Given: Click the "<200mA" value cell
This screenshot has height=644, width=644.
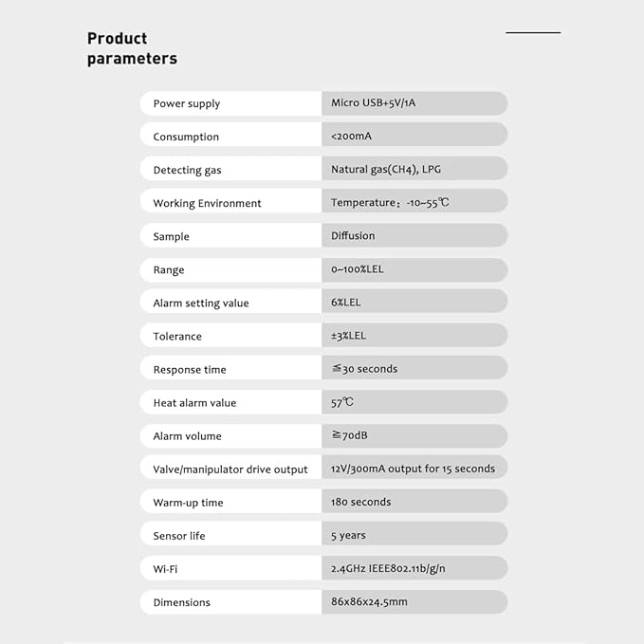Looking at the screenshot, I should (x=352, y=137).
